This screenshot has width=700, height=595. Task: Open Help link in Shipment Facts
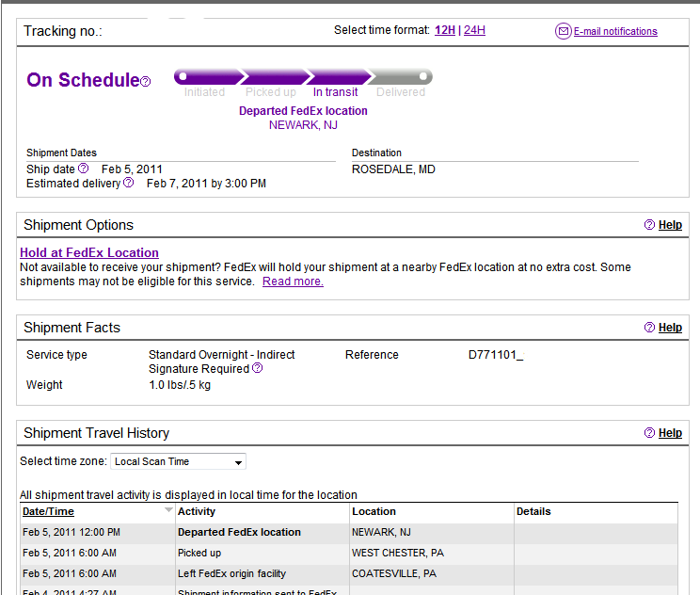pos(670,328)
